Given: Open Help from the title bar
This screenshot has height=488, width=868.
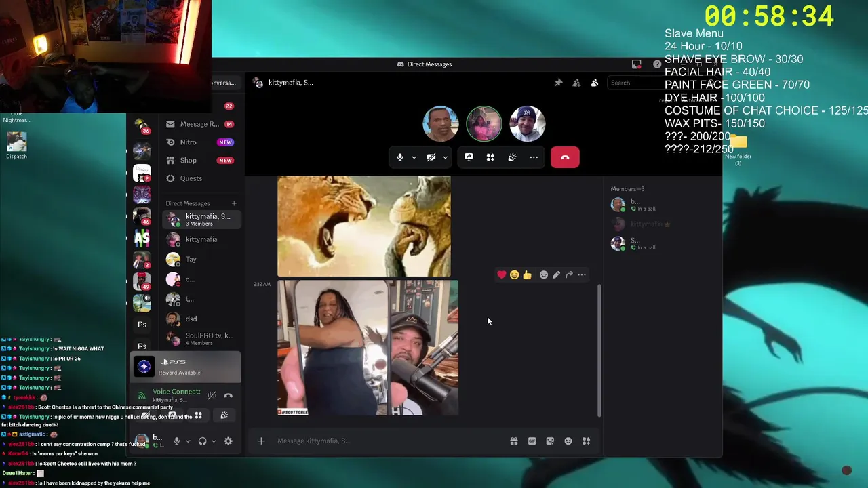Looking at the screenshot, I should click(x=657, y=64).
